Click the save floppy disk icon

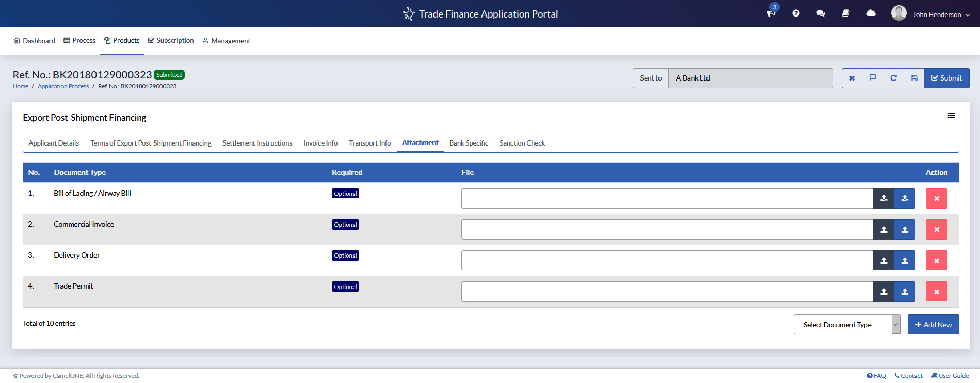click(x=914, y=78)
